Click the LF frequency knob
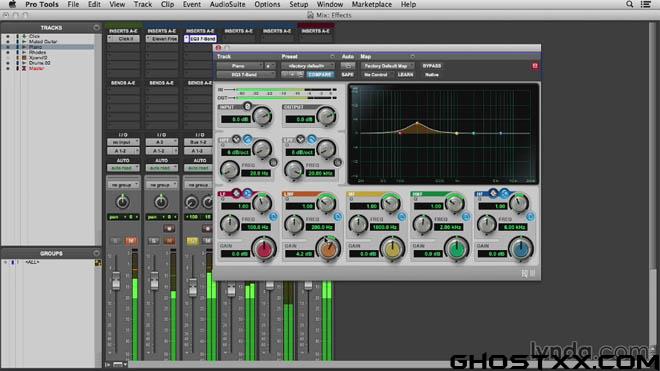The image size is (660, 371). coord(230,224)
